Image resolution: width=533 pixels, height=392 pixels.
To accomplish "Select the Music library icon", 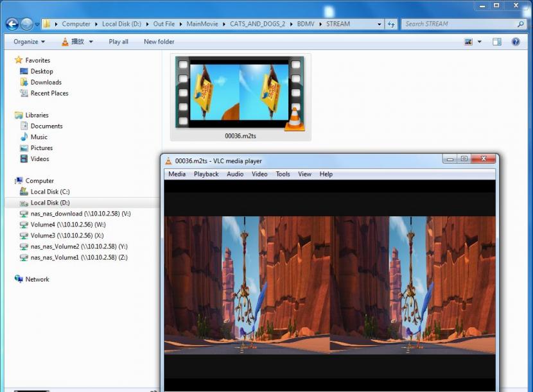I will click(24, 137).
